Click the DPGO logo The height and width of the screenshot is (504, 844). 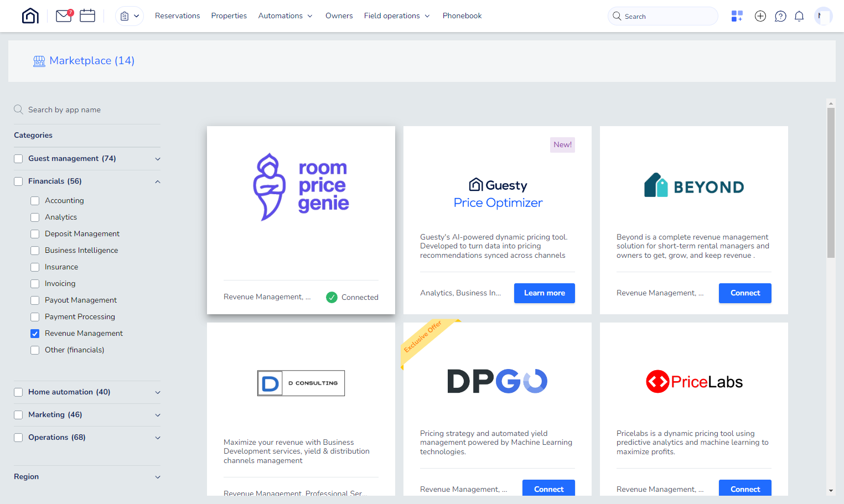497,381
